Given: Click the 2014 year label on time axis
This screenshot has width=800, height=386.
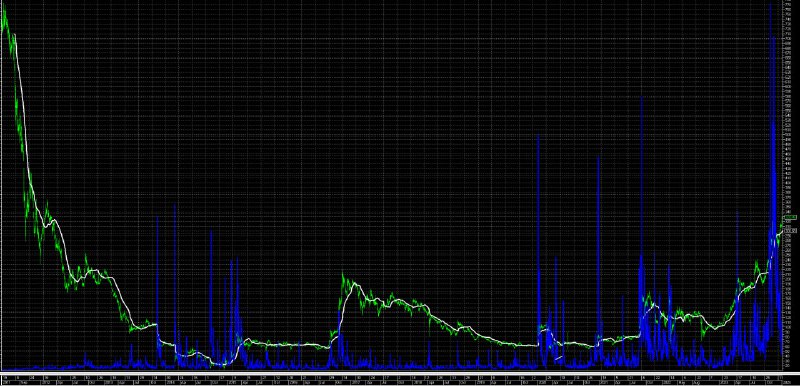Looking at the screenshot, I should [x=169, y=381].
